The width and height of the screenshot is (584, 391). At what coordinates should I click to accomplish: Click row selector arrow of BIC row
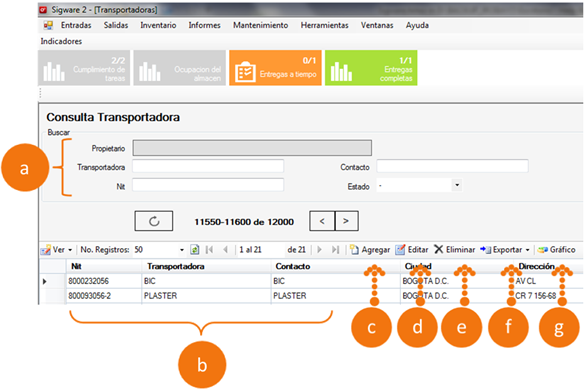tap(45, 282)
